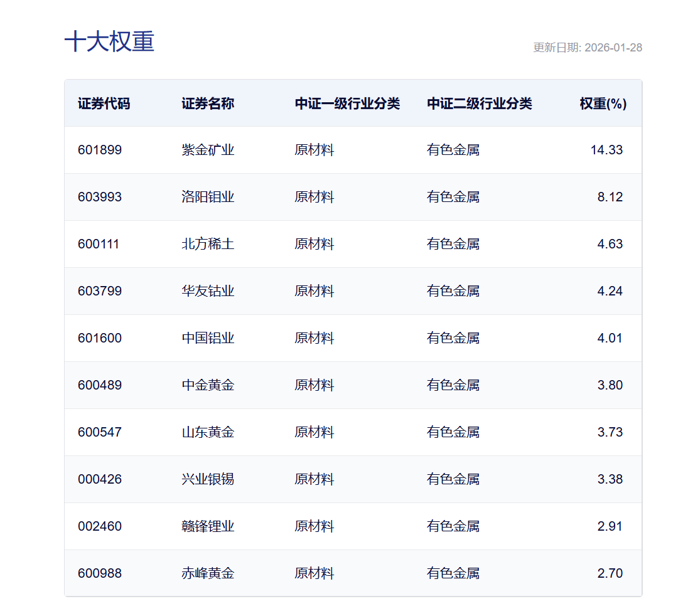Click weight value 3.38

click(610, 479)
